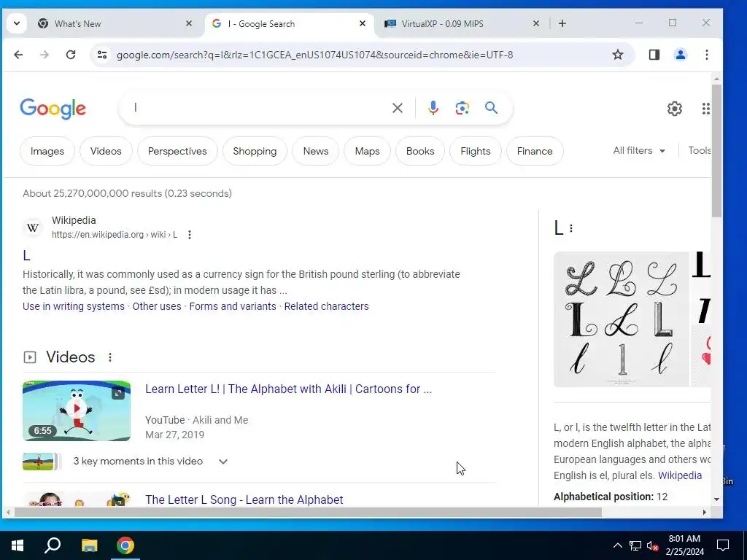Go to Google homepage via logo
Image resolution: width=747 pixels, height=560 pixels.
(53, 109)
